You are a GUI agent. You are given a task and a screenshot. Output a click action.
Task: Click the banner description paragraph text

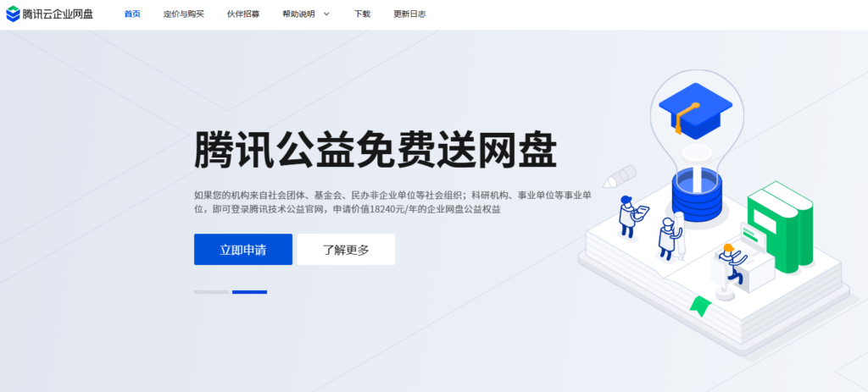[393, 202]
